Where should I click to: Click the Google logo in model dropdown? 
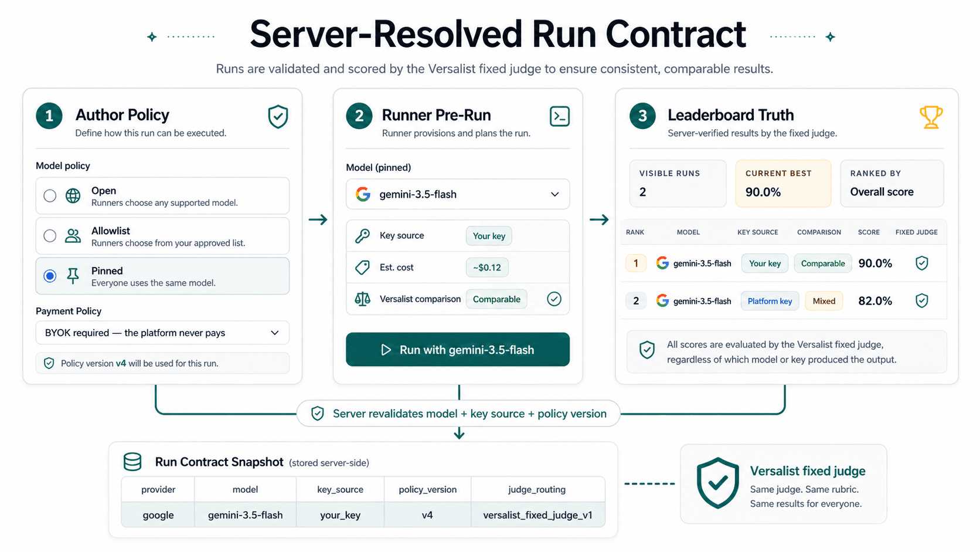point(363,194)
